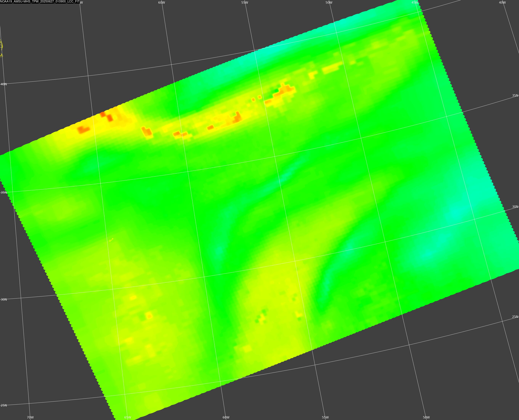Click the 70W longitude label
This screenshot has height=420, width=519.
(x=30, y=417)
